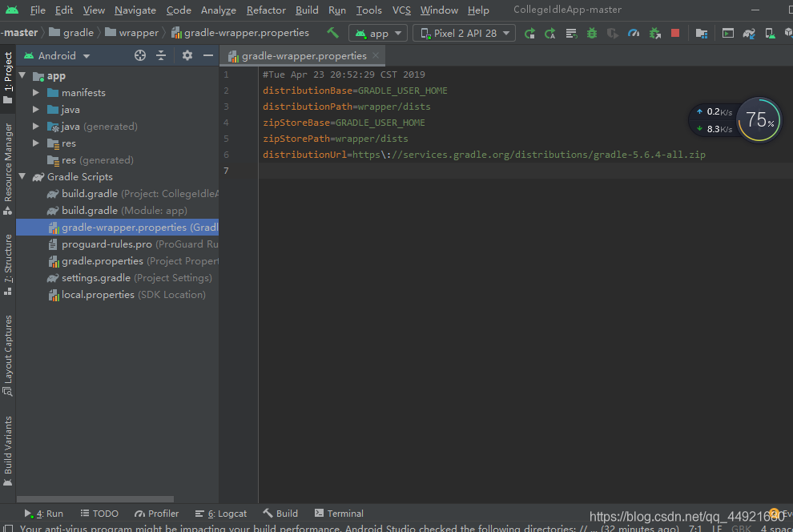The height and width of the screenshot is (532, 793).
Task: Hide the Project tool window
Action: tap(208, 55)
